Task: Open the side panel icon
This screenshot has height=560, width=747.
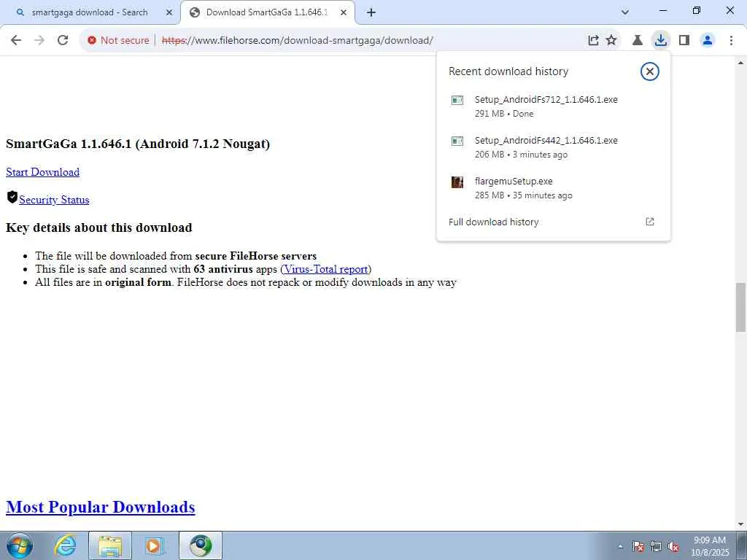Action: 684,41
